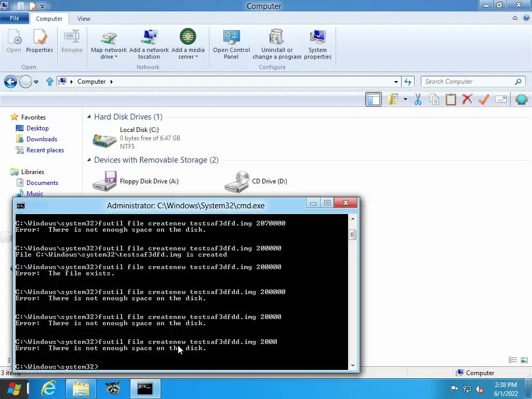Click the teal shell toolbar icon
The image size is (532, 399).
pyautogui.click(x=521, y=99)
